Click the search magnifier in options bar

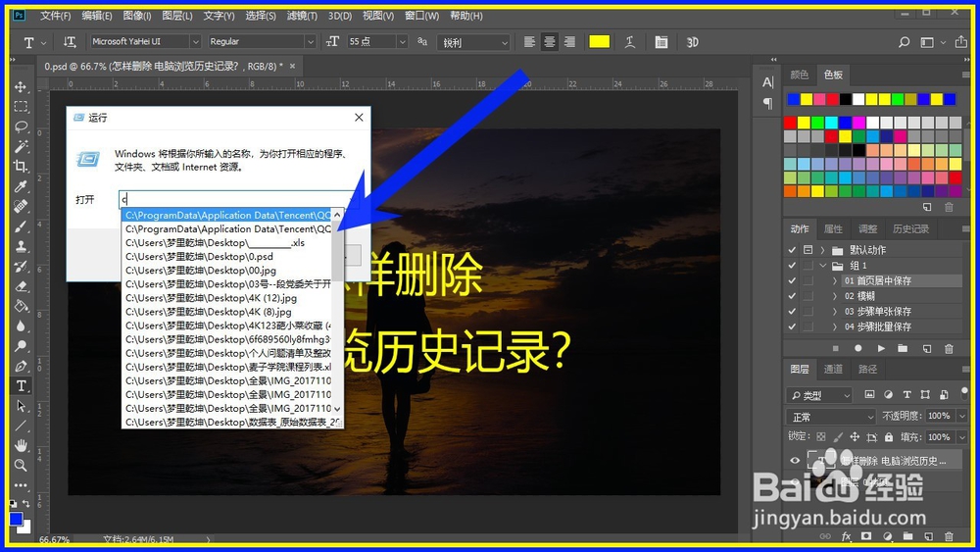coord(904,42)
